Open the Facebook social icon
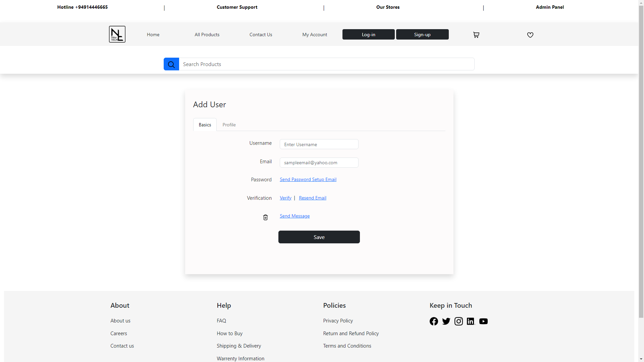The width and height of the screenshot is (644, 362). 434,321
